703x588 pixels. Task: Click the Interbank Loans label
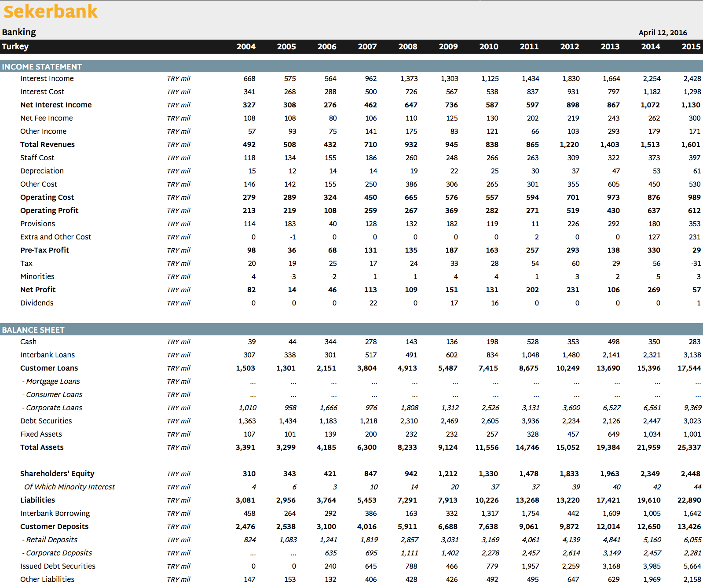tap(48, 355)
